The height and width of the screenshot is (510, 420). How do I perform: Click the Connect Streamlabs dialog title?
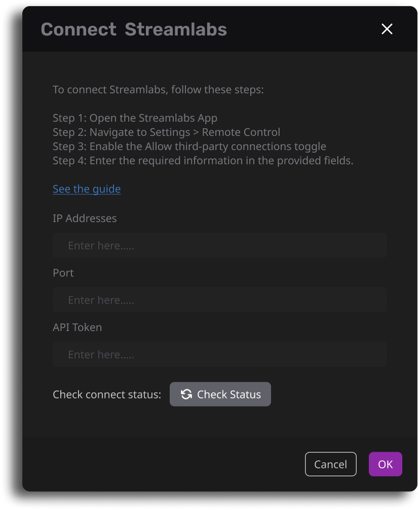[134, 29]
